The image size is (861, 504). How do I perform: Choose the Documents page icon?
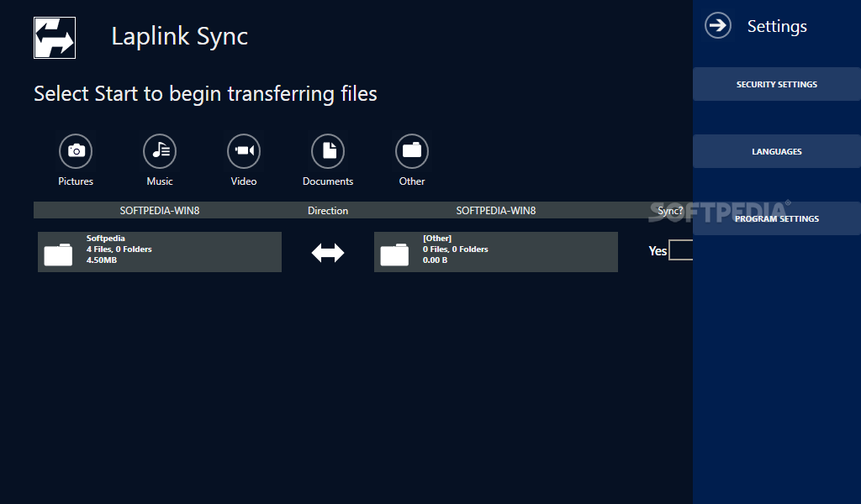coord(328,151)
